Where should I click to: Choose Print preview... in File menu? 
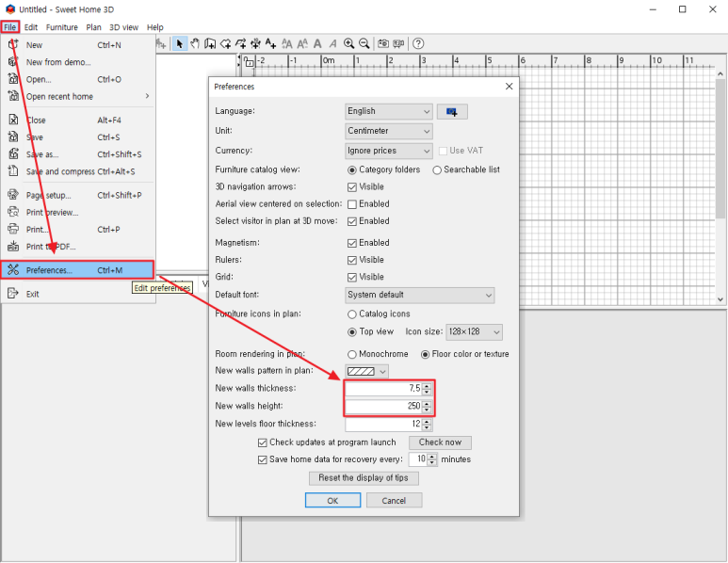[78, 213]
